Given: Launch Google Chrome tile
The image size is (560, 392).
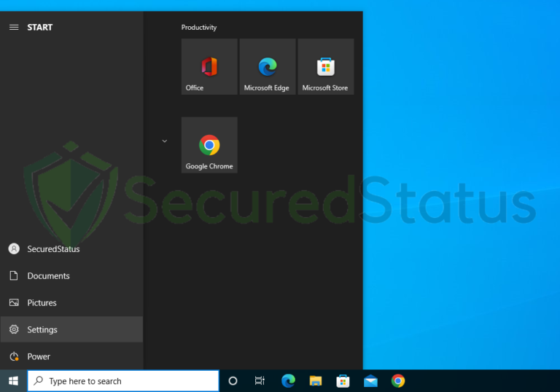Looking at the screenshot, I should click(209, 145).
